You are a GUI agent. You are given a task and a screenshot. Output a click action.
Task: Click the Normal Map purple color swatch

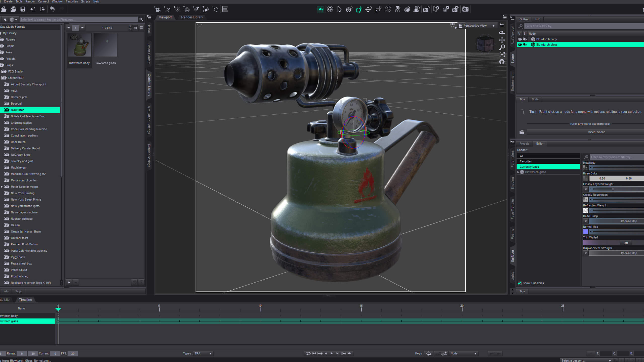586,232
